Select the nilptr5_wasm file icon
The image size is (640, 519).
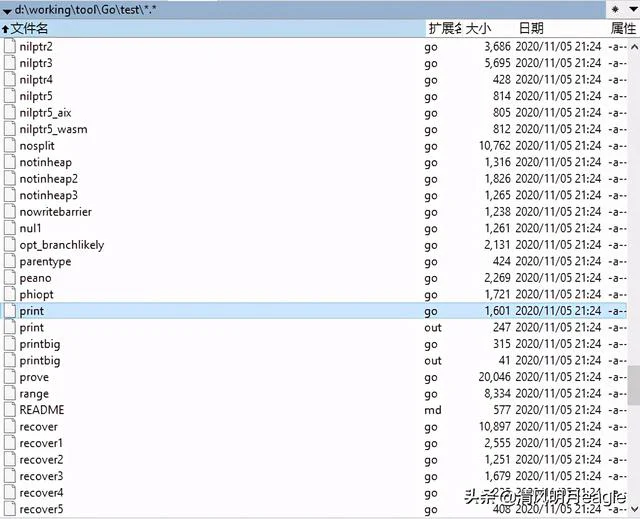[10, 129]
